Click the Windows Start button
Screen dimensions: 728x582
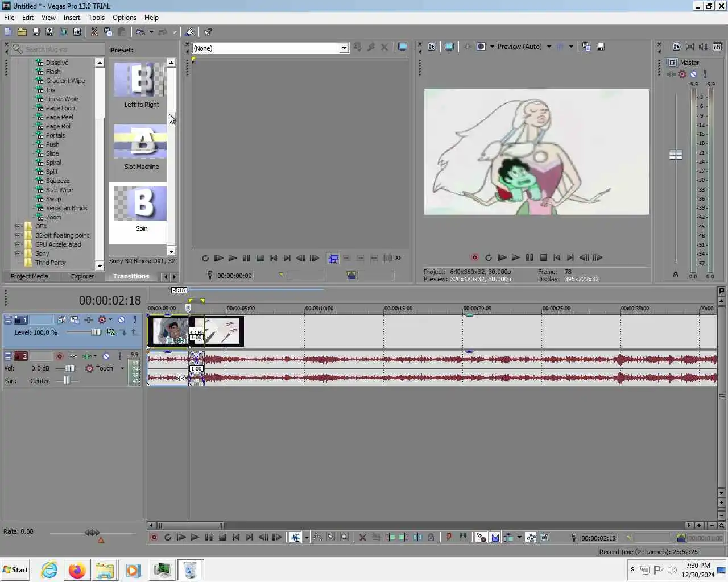coord(15,570)
